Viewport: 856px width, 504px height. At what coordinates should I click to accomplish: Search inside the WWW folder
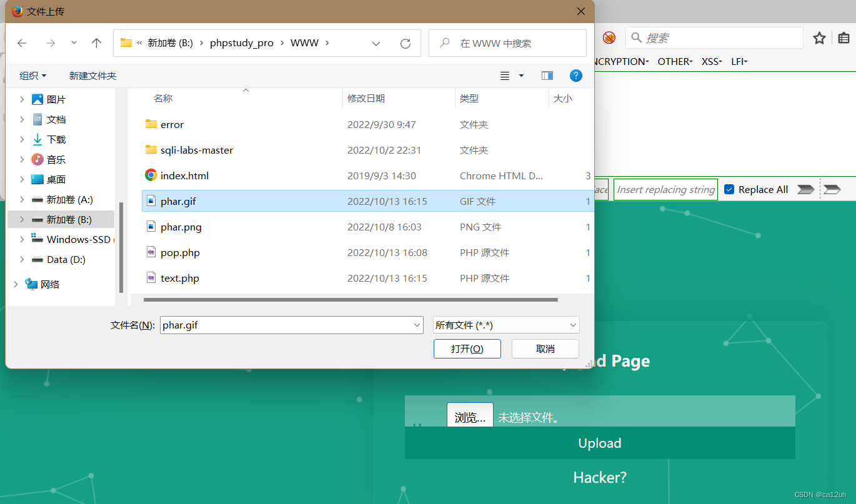coord(507,43)
